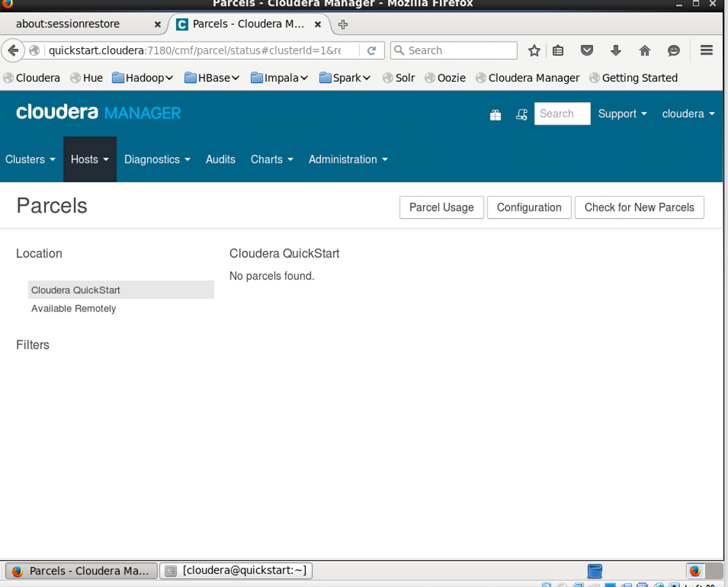The image size is (728, 587).
Task: Go to the Firefox home icon
Action: click(x=645, y=50)
